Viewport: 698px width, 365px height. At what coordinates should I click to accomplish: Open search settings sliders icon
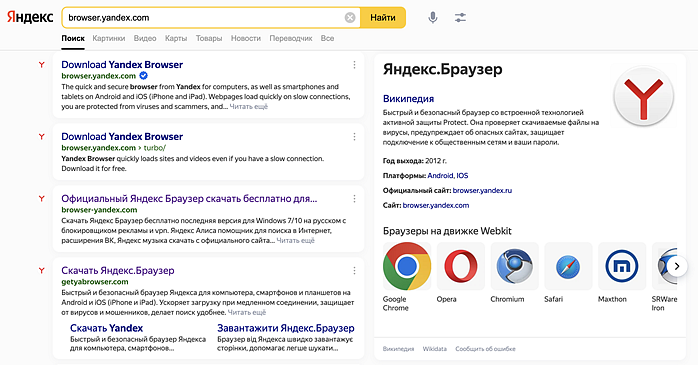pos(460,18)
